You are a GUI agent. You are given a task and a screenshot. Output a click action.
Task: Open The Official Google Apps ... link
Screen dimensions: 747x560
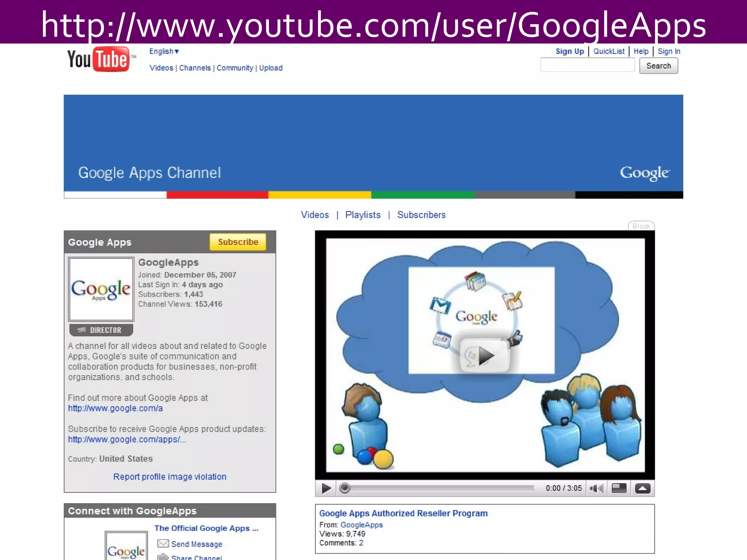point(206,528)
